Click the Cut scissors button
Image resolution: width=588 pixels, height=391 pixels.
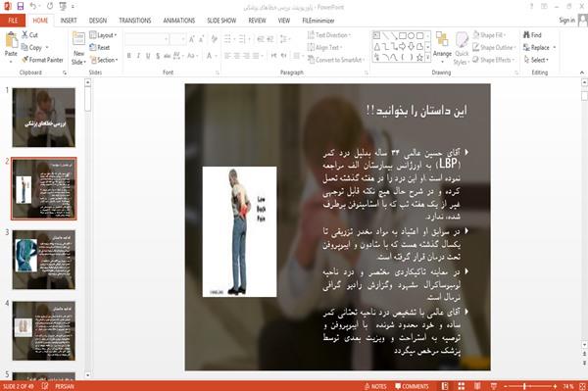pos(30,35)
